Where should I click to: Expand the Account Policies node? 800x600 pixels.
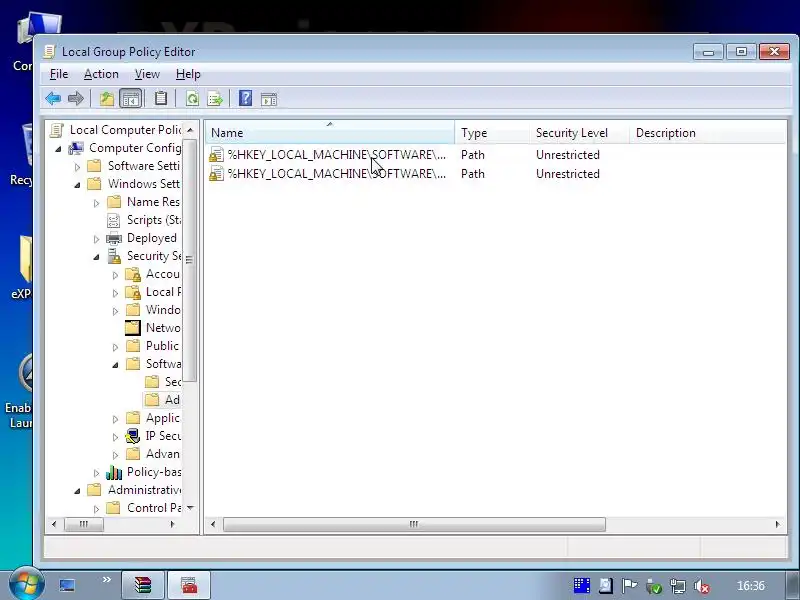pos(115,274)
